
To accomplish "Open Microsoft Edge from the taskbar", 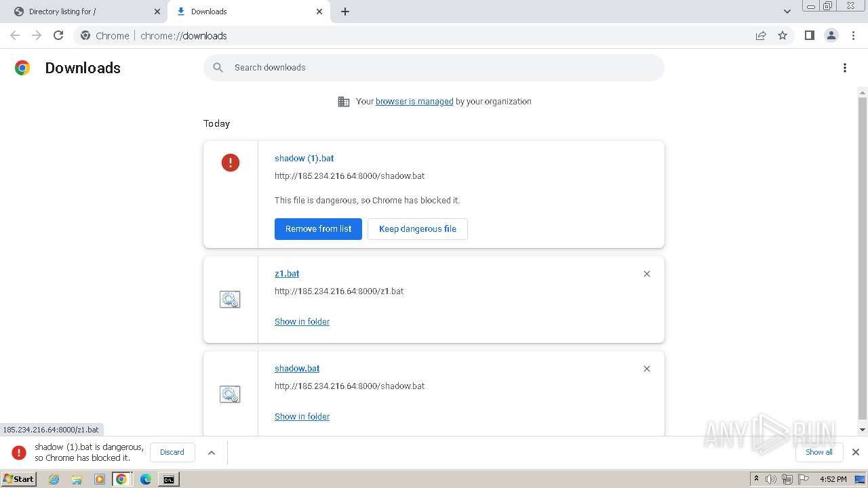I will pyautogui.click(x=146, y=479).
